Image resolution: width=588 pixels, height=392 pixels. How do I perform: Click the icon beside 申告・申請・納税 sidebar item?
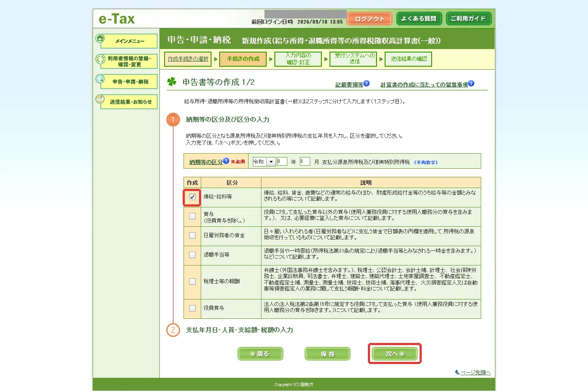[x=100, y=79]
